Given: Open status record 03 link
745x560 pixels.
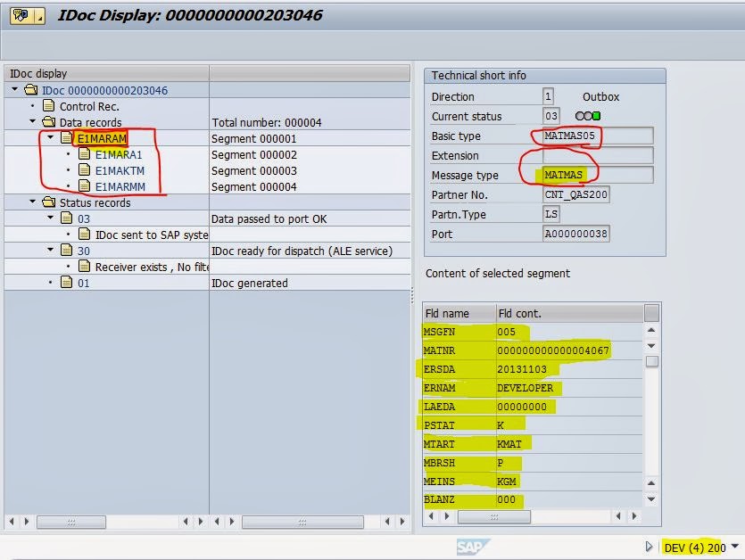Looking at the screenshot, I should (84, 219).
